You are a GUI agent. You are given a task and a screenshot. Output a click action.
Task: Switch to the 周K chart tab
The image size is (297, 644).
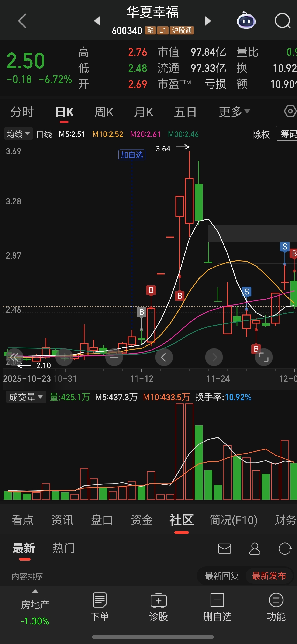point(104,112)
